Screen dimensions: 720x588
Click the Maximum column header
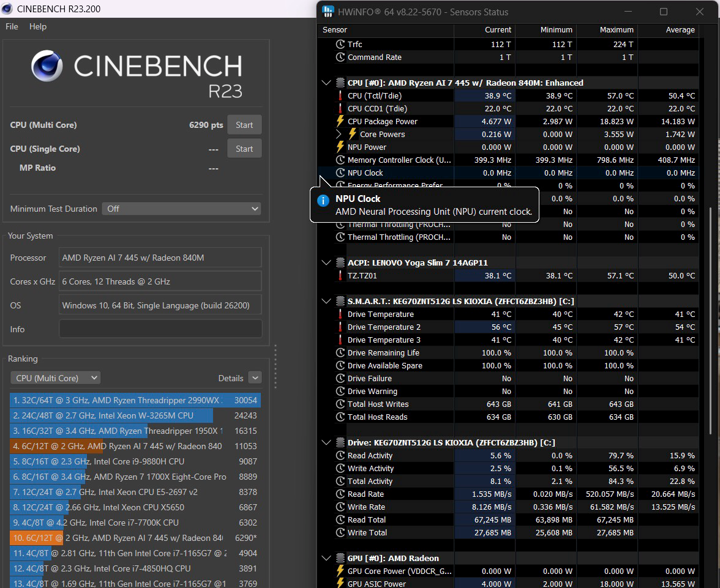click(607, 30)
